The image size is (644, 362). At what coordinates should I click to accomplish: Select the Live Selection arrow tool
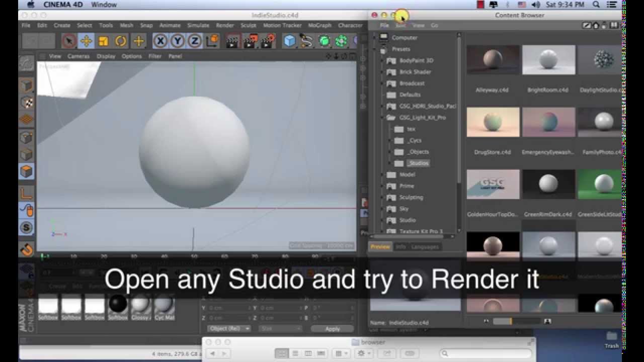click(69, 41)
